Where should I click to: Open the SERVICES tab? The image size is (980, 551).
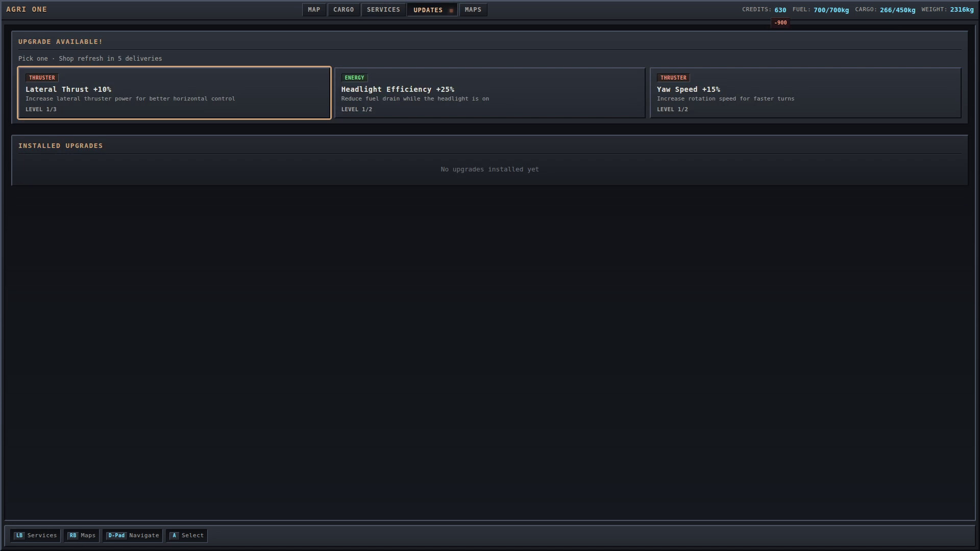383,9
